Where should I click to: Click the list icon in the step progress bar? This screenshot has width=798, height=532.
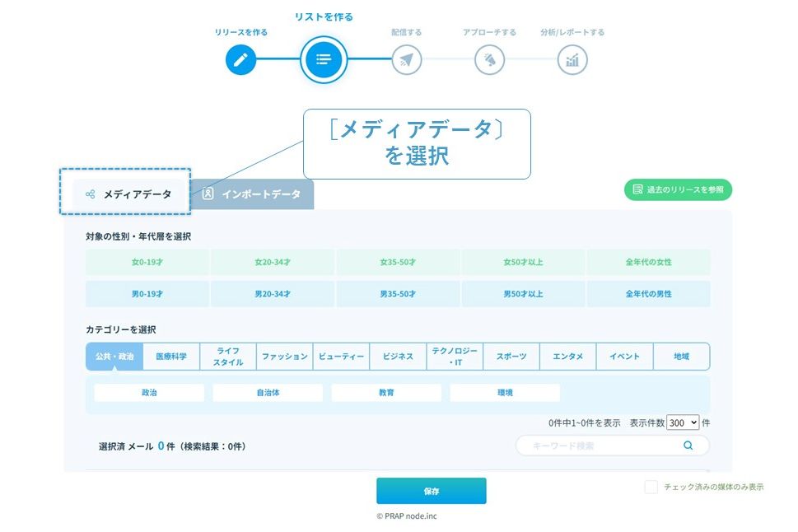[x=324, y=59]
